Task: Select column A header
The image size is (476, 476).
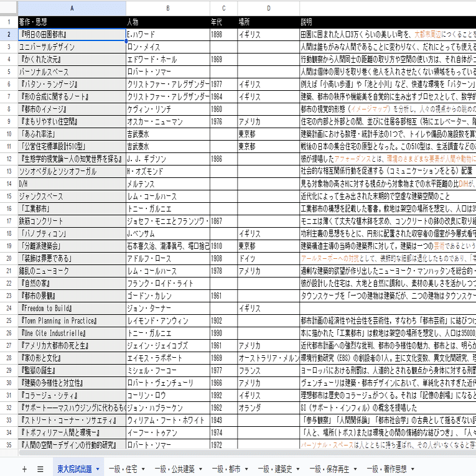Action: (72, 8)
